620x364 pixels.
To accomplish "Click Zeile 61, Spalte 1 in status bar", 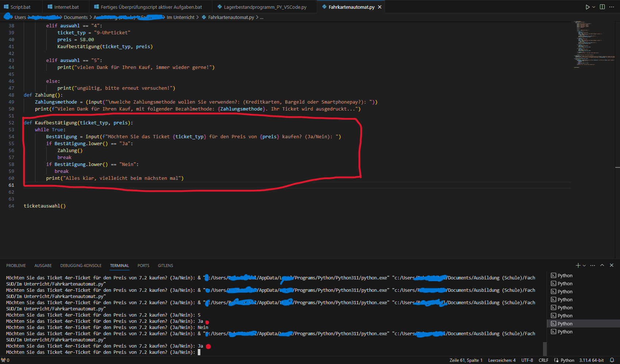I will pos(466,360).
